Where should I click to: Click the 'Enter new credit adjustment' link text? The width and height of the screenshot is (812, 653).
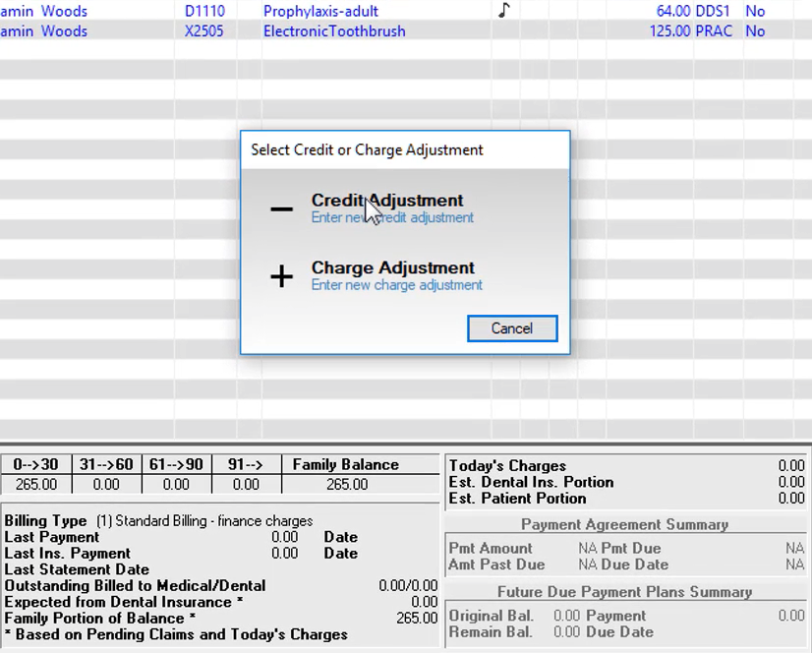point(392,217)
